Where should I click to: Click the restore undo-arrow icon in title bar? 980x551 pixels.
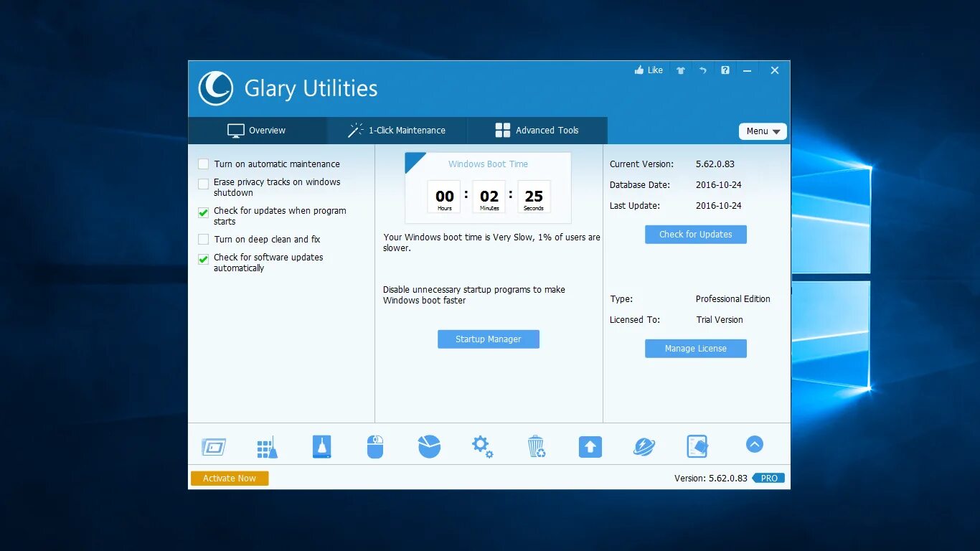[703, 70]
